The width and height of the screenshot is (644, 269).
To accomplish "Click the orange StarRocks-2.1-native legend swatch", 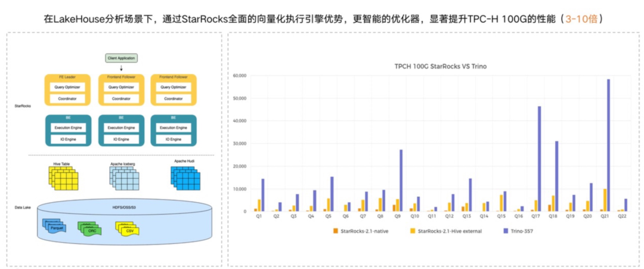I will pos(336,231).
